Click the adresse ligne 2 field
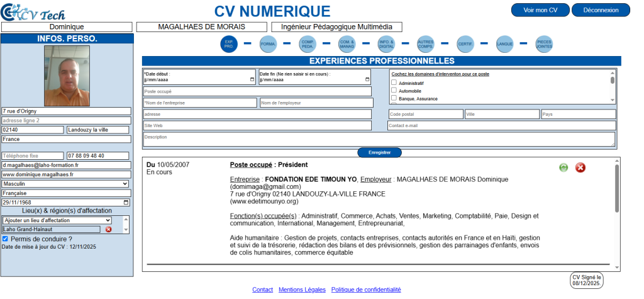This screenshot has height=299, width=644. [67, 120]
